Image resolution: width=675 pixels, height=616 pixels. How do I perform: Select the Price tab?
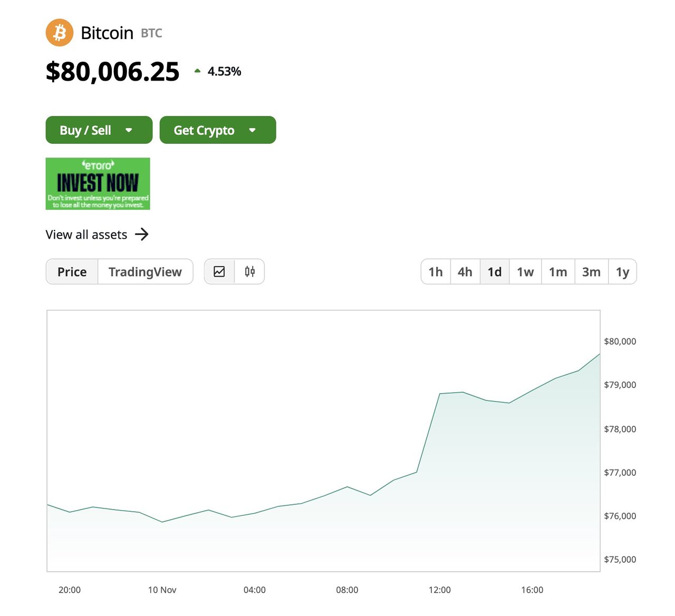(x=72, y=272)
